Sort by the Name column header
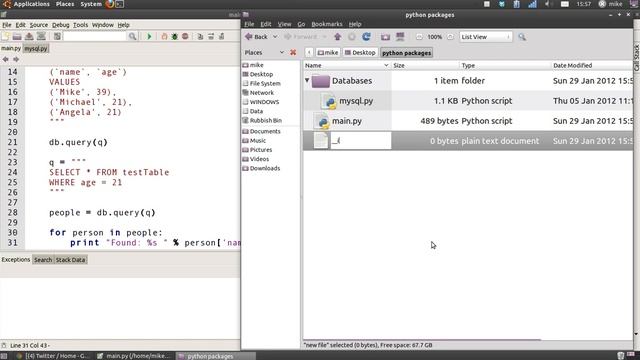 click(347, 65)
